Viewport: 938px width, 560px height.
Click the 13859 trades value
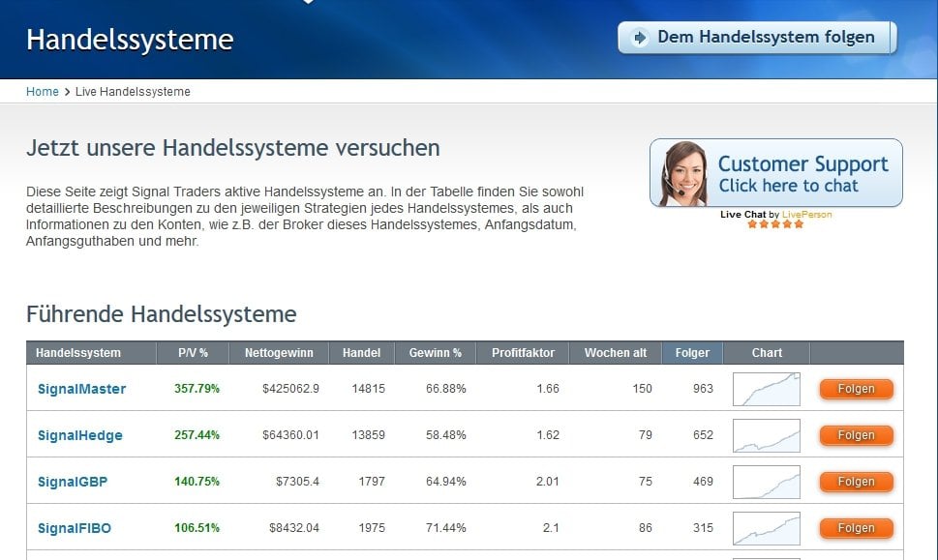pos(369,435)
